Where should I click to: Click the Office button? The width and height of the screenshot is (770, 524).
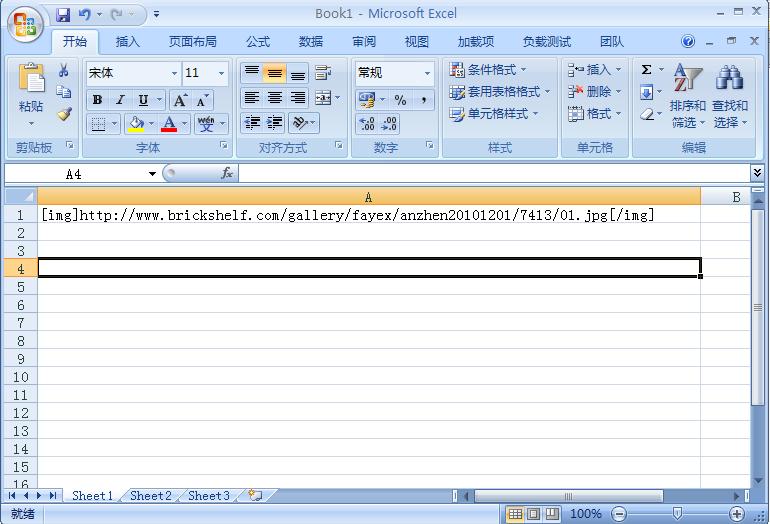click(x=25, y=25)
